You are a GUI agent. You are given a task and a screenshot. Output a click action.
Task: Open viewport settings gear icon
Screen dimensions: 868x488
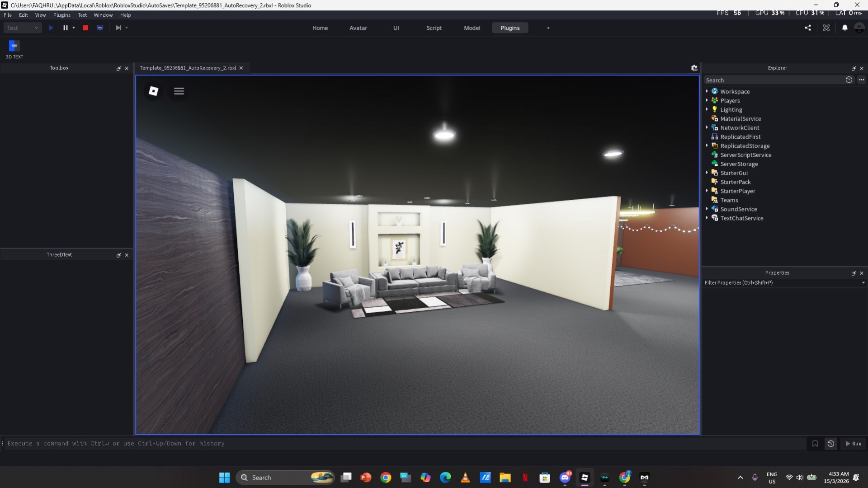[694, 68]
